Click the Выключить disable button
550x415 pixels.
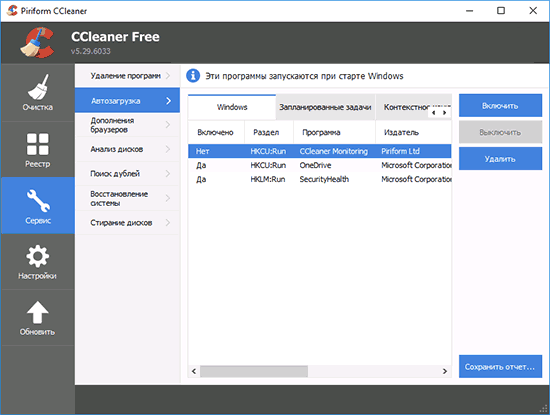500,132
